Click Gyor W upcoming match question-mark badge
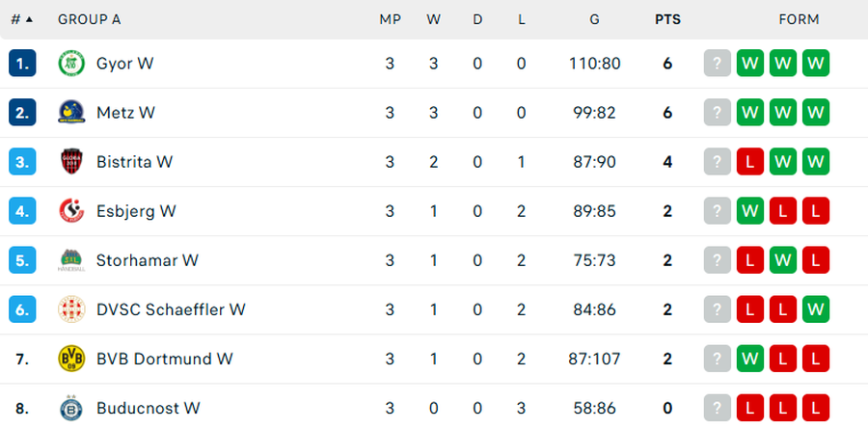This screenshot has height=429, width=868. (717, 64)
